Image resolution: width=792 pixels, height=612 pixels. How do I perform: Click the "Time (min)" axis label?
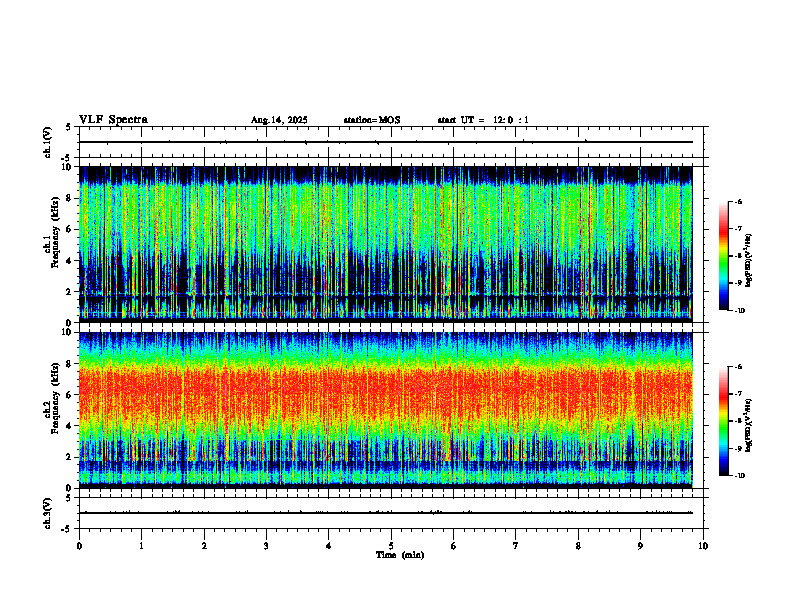coord(400,555)
